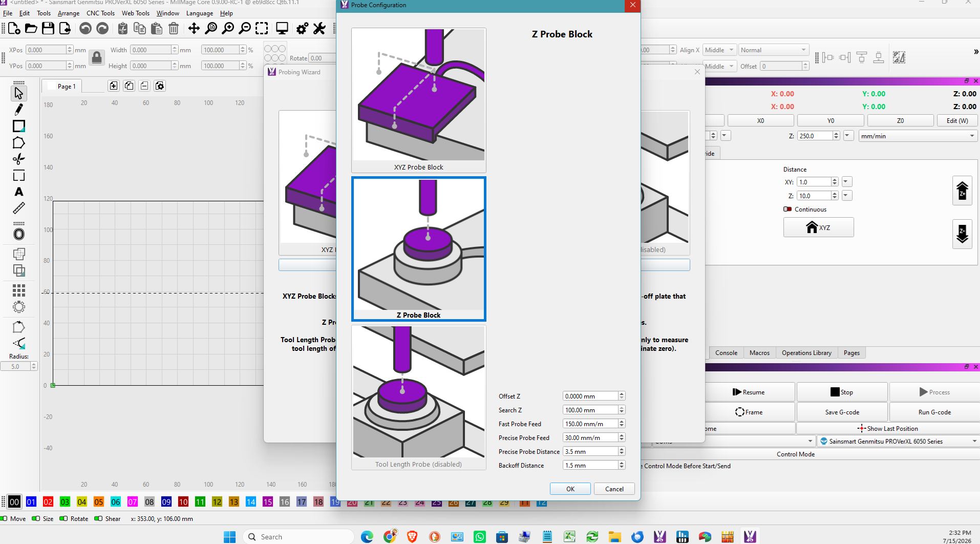This screenshot has height=544, width=980.
Task: Delete selection with the trash can icon
Action: [174, 29]
